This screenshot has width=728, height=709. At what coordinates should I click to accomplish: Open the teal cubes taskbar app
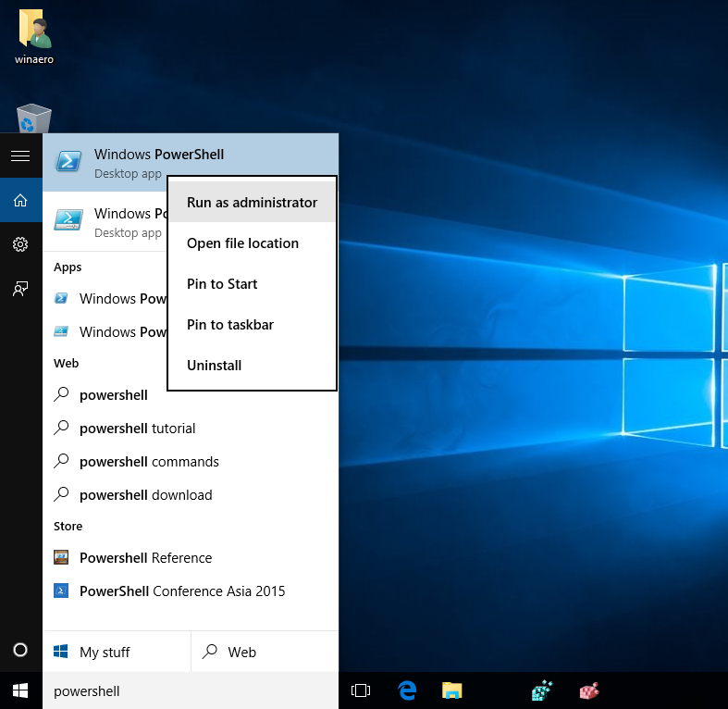[x=542, y=690]
